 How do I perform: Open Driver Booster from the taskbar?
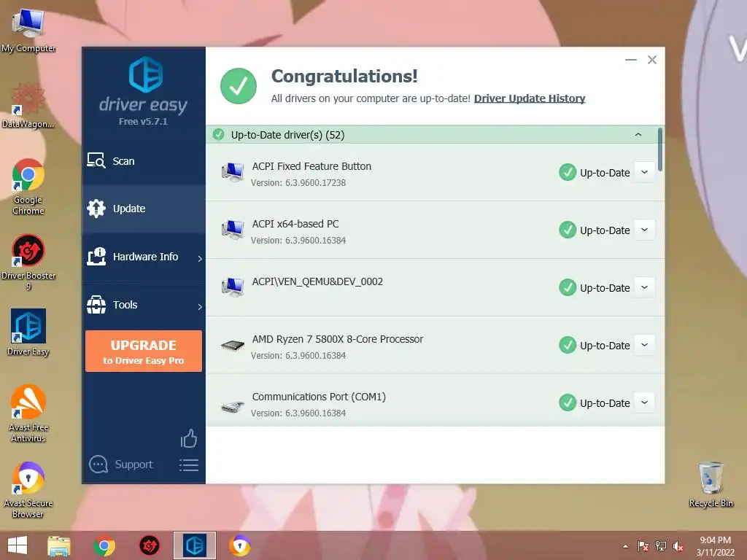pyautogui.click(x=149, y=545)
